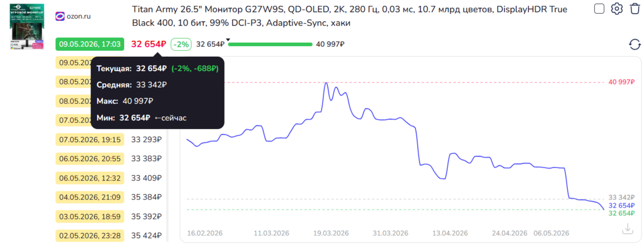Click the 31.03.2026 axis date
The height and width of the screenshot is (245, 644).
[x=391, y=233]
